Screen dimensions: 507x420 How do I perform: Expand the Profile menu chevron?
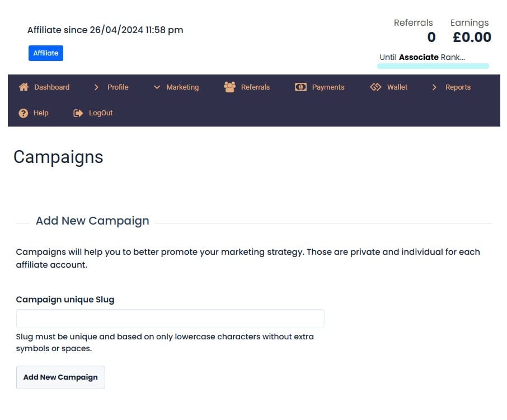point(96,87)
